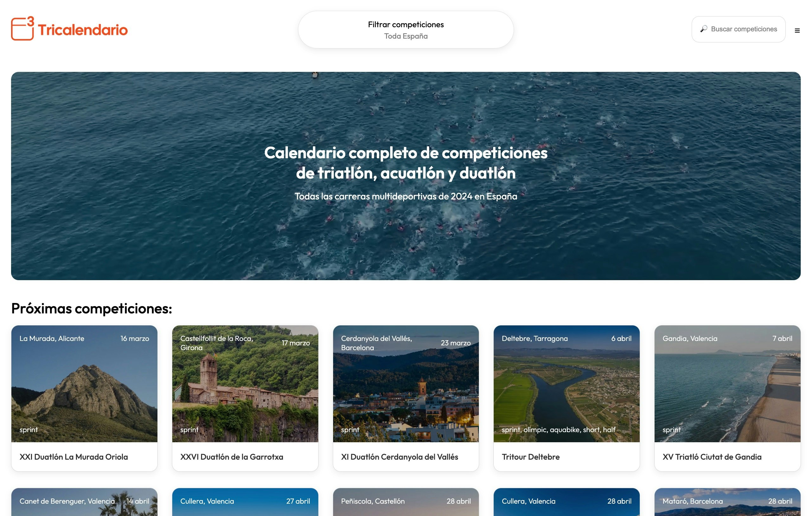
Task: Click the magnifier icon in search box
Action: pyautogui.click(x=703, y=29)
